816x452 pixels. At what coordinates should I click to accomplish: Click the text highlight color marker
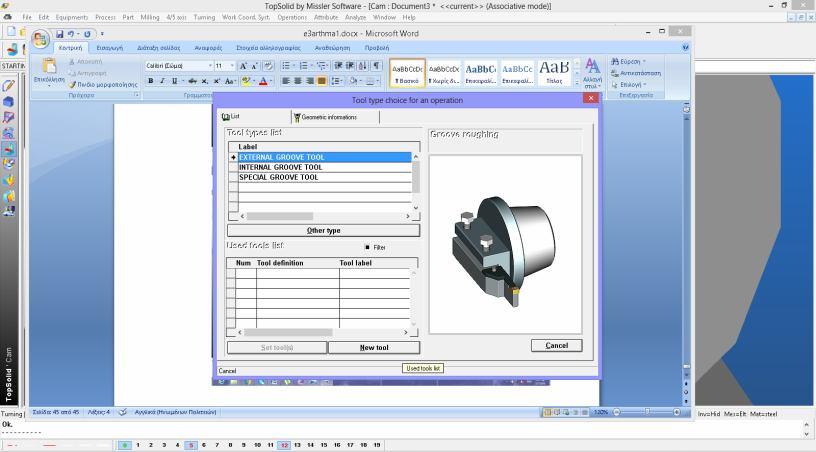pyautogui.click(x=246, y=81)
